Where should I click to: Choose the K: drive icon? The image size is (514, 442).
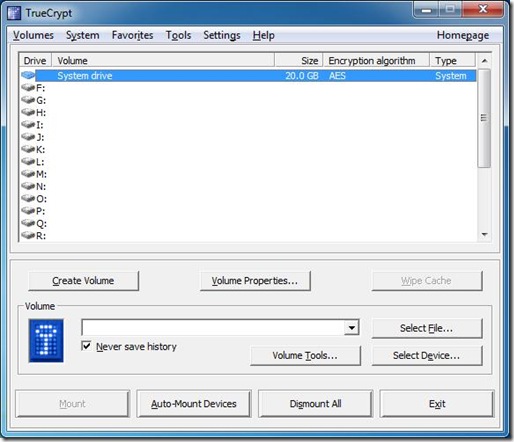[x=28, y=149]
